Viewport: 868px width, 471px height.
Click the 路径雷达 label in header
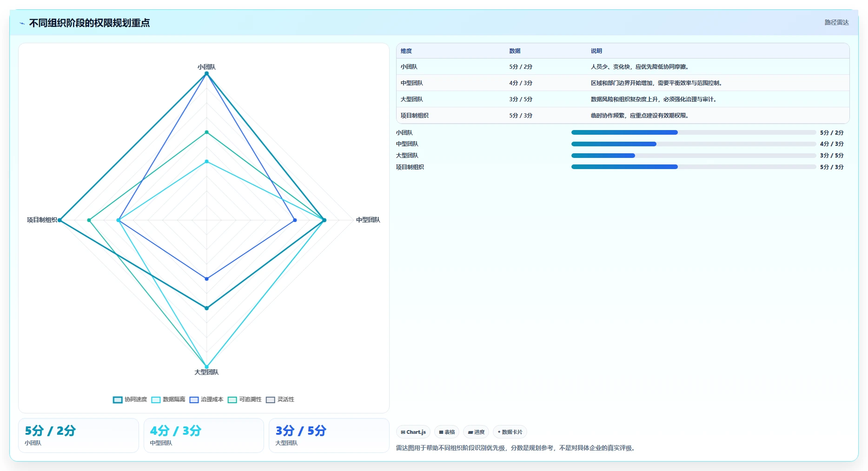click(x=836, y=22)
